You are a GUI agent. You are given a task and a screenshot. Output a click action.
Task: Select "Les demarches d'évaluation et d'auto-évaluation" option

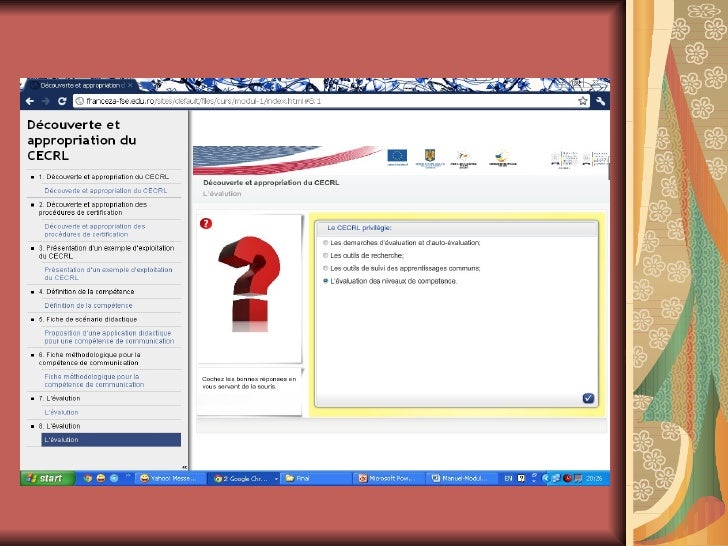(x=325, y=243)
